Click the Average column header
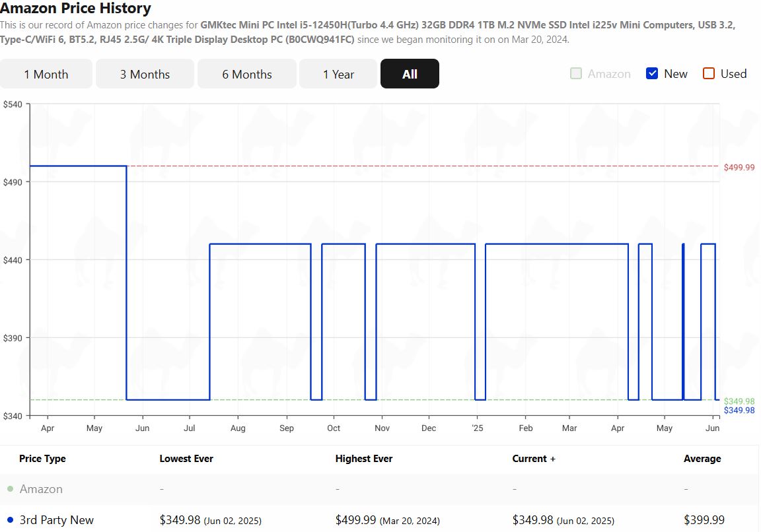The height and width of the screenshot is (532, 761). (702, 459)
